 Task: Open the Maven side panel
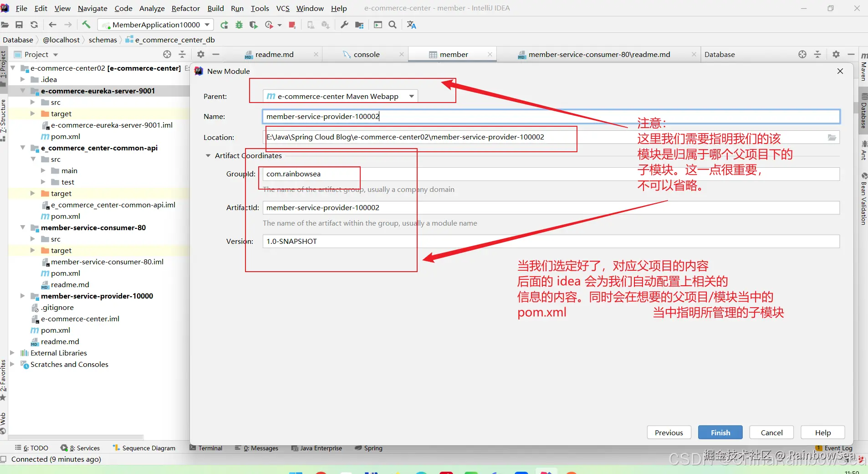863,66
